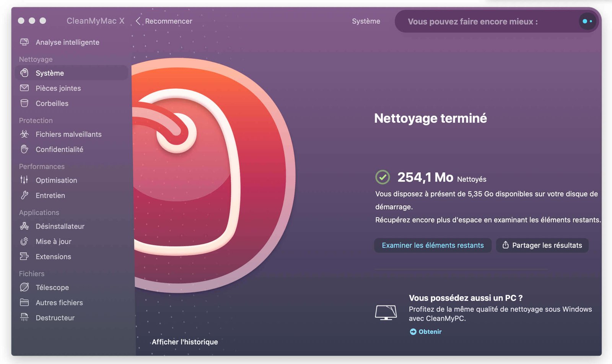Open Extensions module

coord(71,257)
